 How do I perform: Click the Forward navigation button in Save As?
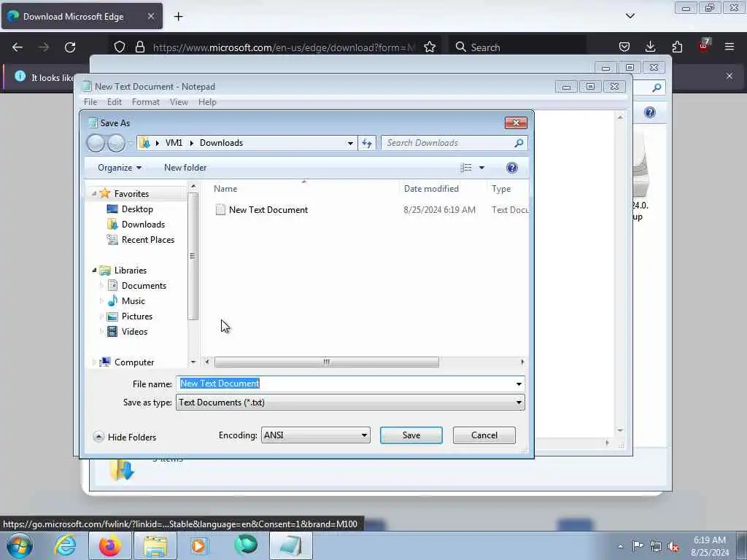point(116,143)
